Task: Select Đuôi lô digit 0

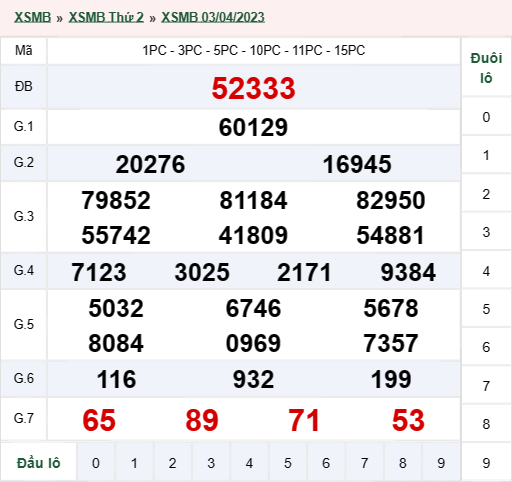Action: click(486, 117)
